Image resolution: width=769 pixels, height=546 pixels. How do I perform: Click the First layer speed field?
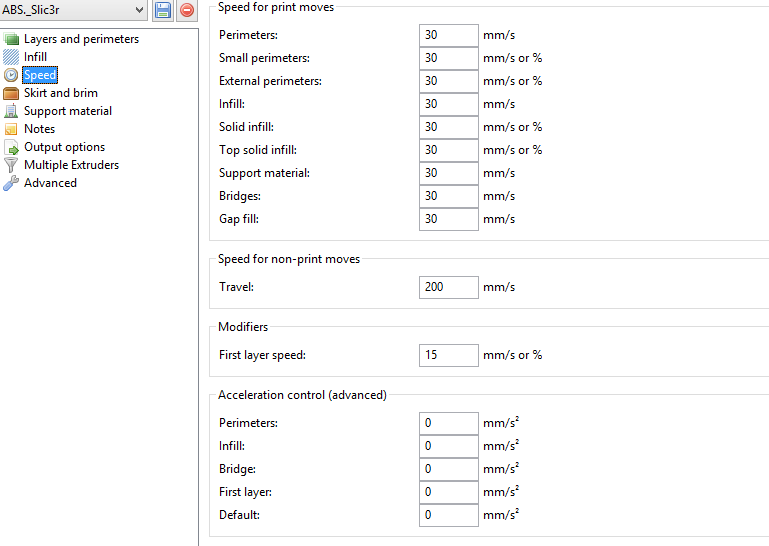[x=448, y=355]
